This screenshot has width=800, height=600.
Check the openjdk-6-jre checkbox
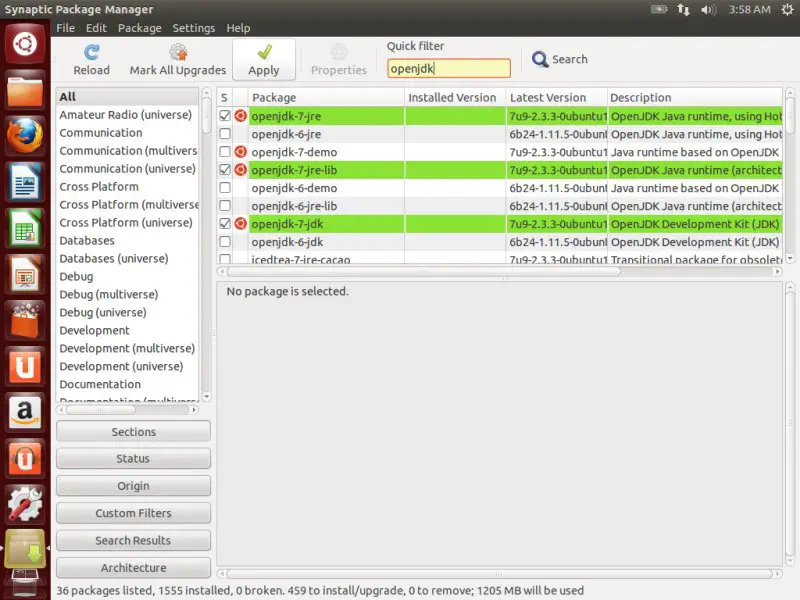(225, 134)
